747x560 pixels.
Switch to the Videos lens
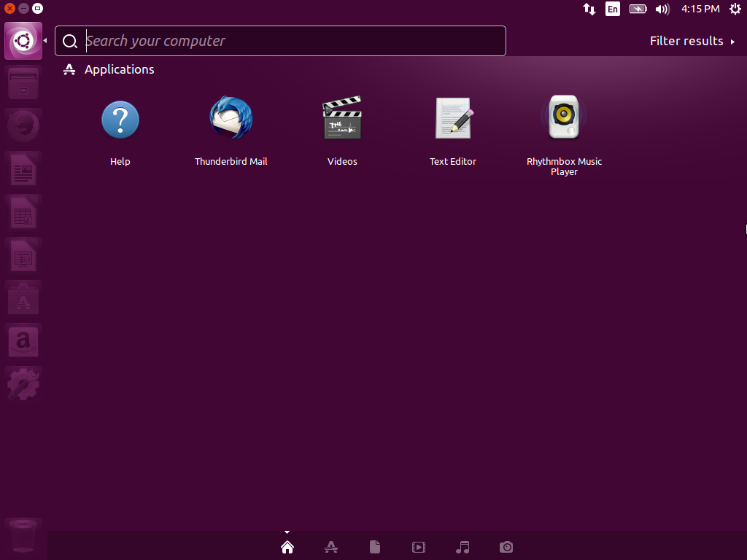419,547
